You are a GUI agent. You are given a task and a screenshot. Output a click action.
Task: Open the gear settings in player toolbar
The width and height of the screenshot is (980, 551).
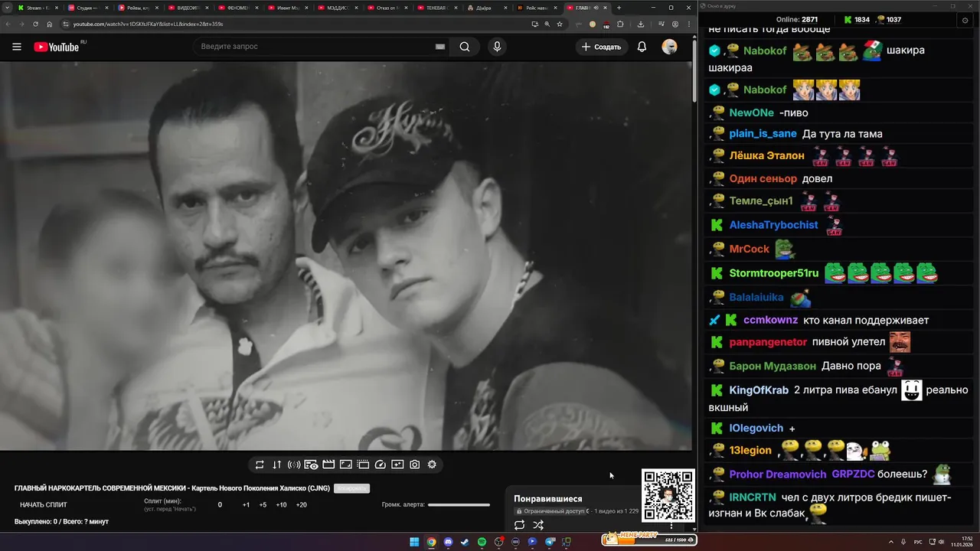pyautogui.click(x=432, y=465)
